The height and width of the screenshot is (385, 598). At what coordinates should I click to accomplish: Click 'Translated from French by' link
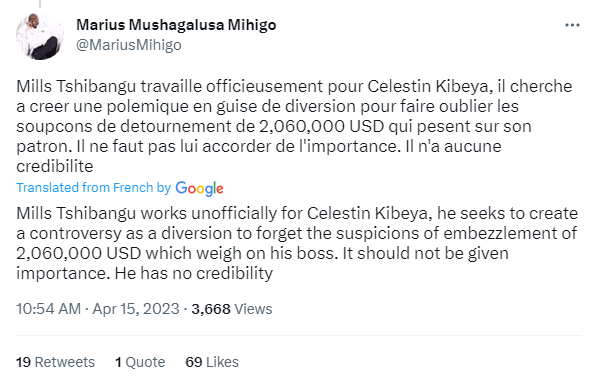click(x=93, y=188)
